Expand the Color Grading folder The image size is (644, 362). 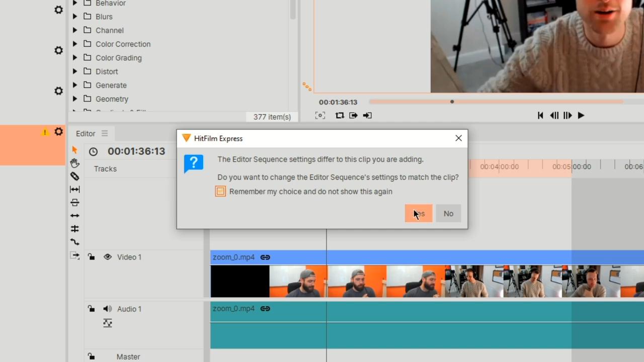pyautogui.click(x=75, y=58)
